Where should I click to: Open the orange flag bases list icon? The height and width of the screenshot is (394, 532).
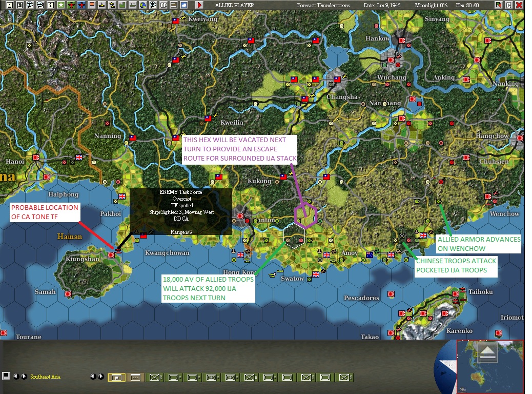(x=92, y=5)
